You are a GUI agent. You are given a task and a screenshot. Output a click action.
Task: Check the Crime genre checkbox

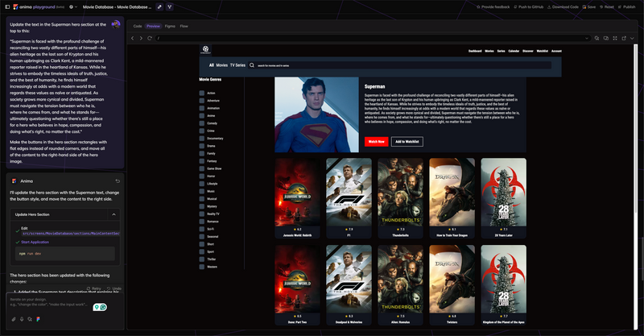(202, 131)
